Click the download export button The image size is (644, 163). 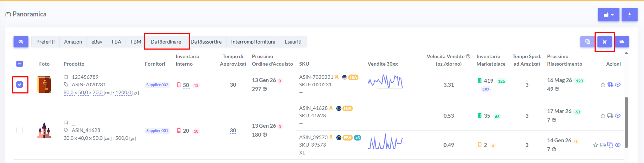(629, 15)
